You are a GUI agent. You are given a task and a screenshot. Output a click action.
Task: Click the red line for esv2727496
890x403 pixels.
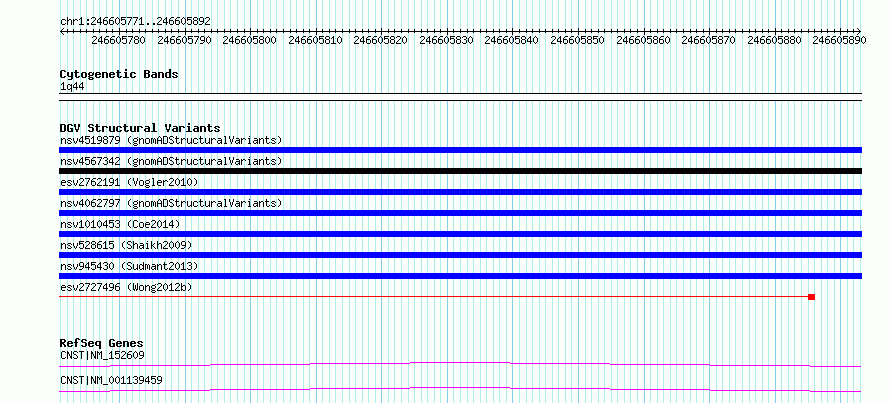point(434,296)
